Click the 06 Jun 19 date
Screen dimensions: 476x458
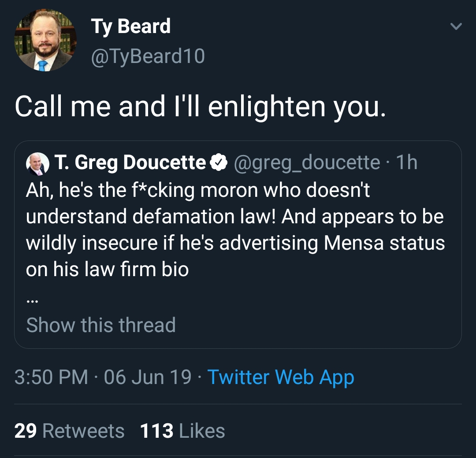148,377
